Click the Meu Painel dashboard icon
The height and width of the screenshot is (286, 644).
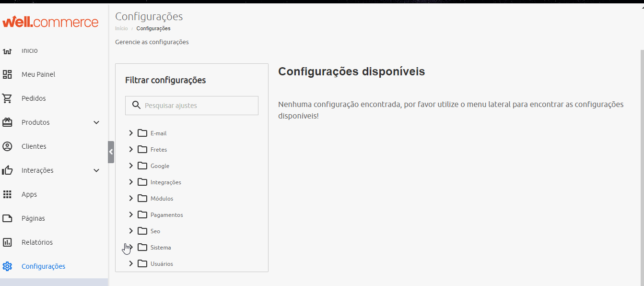point(7,74)
